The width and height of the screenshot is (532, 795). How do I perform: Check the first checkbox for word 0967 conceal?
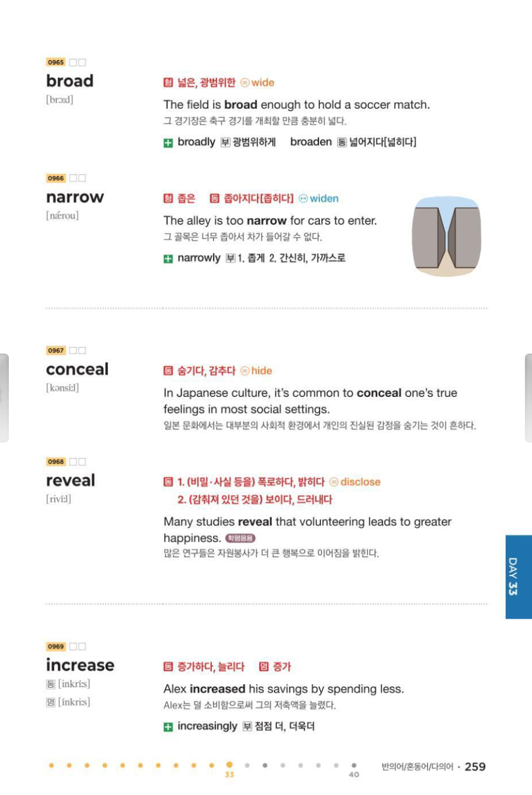pyautogui.click(x=73, y=351)
